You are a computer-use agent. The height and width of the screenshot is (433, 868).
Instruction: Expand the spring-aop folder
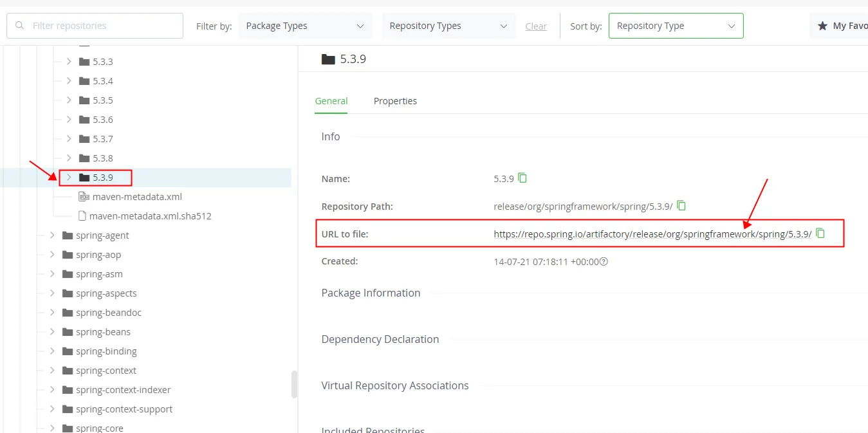tap(52, 255)
